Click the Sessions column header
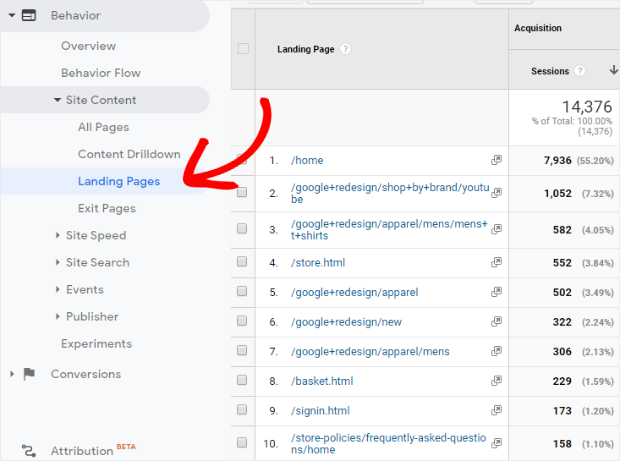This screenshot has width=620, height=461. coord(550,71)
